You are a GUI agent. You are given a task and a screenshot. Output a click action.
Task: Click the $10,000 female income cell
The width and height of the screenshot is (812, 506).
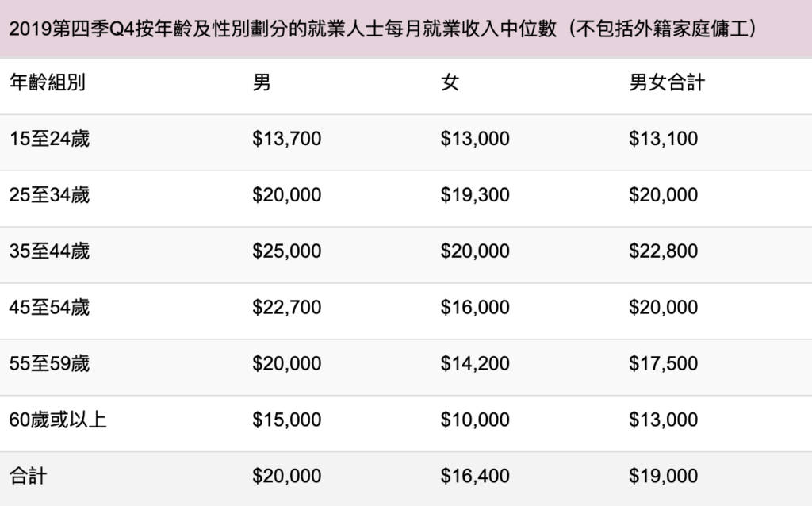tap(475, 420)
